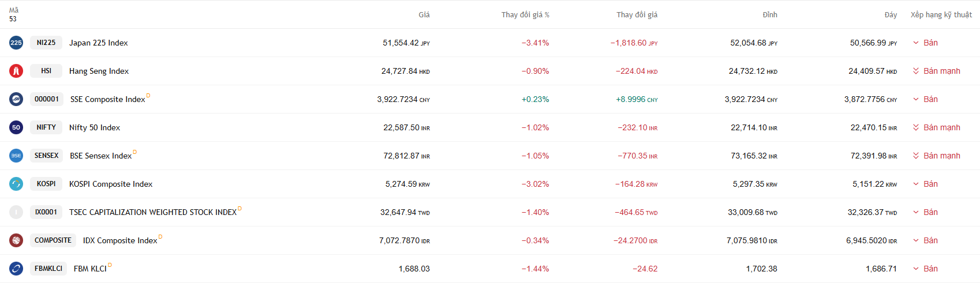
Task: Click the FBM KLCI logo icon
Action: (16, 269)
